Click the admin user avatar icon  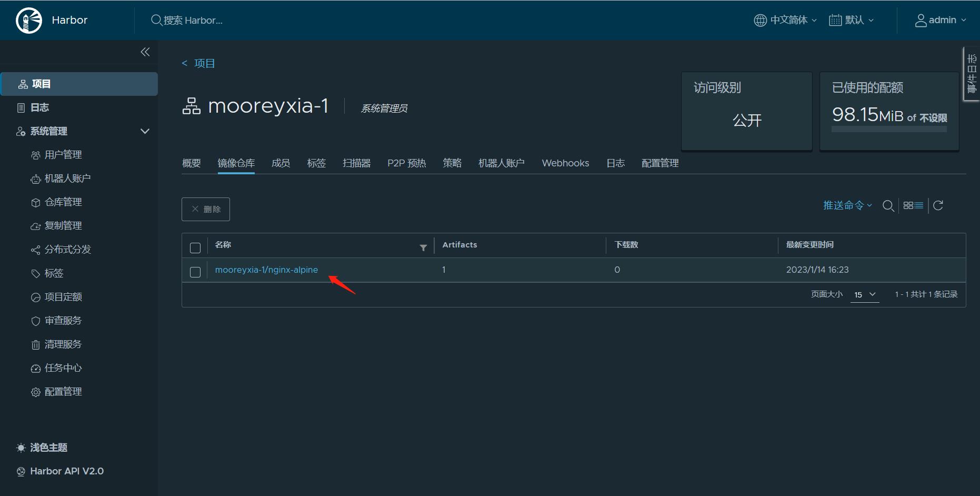921,20
